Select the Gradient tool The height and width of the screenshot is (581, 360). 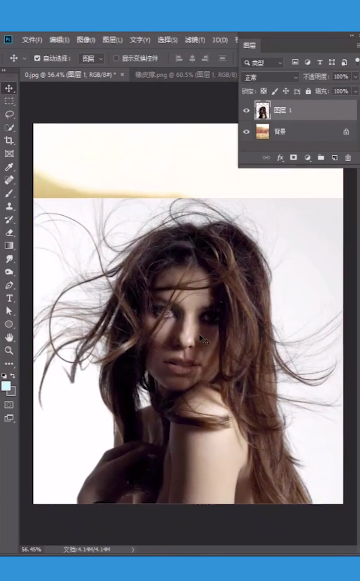(9, 246)
